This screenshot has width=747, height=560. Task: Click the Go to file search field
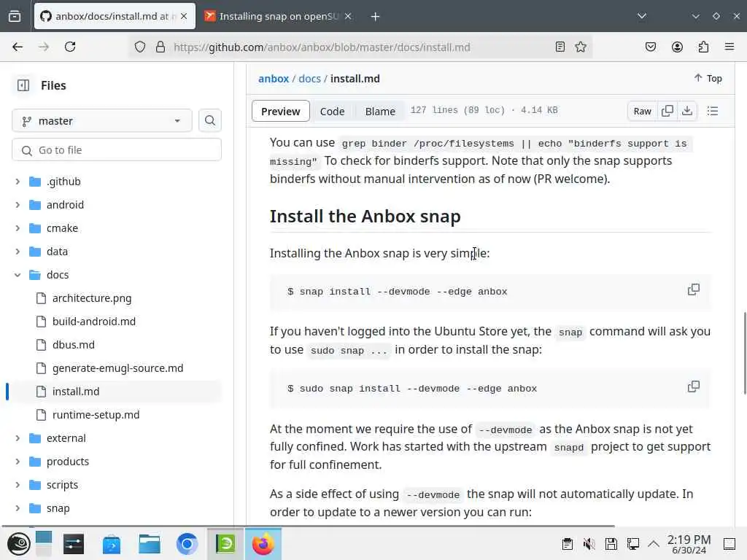pyautogui.click(x=117, y=150)
